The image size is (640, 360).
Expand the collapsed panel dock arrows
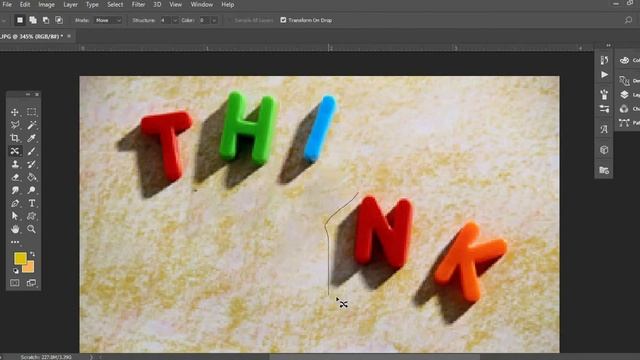tap(609, 45)
